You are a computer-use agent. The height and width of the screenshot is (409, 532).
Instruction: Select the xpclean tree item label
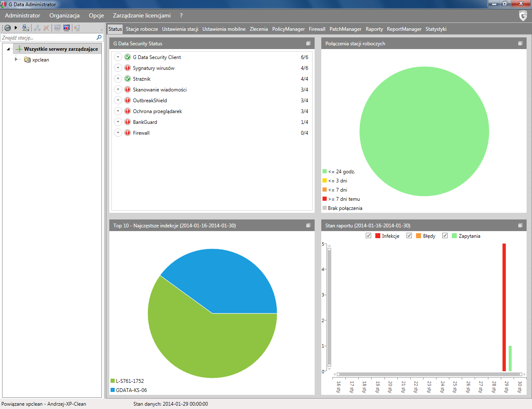(41, 60)
